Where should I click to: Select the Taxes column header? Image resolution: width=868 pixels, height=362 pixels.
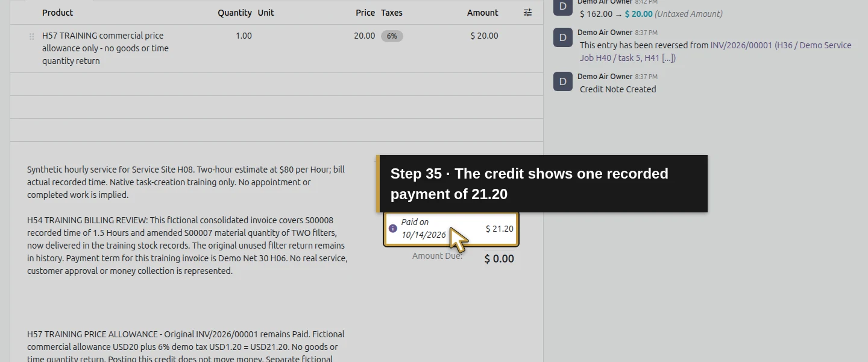click(x=392, y=13)
